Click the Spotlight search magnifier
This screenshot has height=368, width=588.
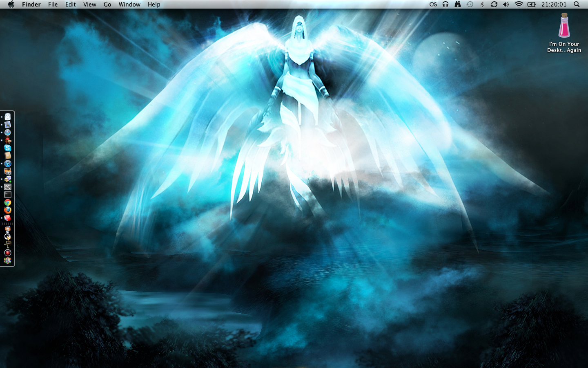577,4
